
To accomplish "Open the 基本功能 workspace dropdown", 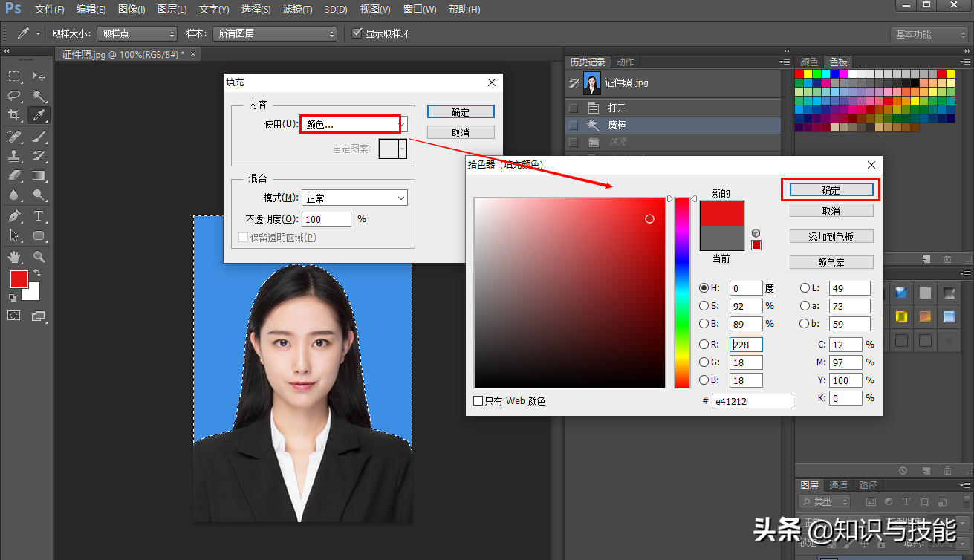I will point(929,34).
